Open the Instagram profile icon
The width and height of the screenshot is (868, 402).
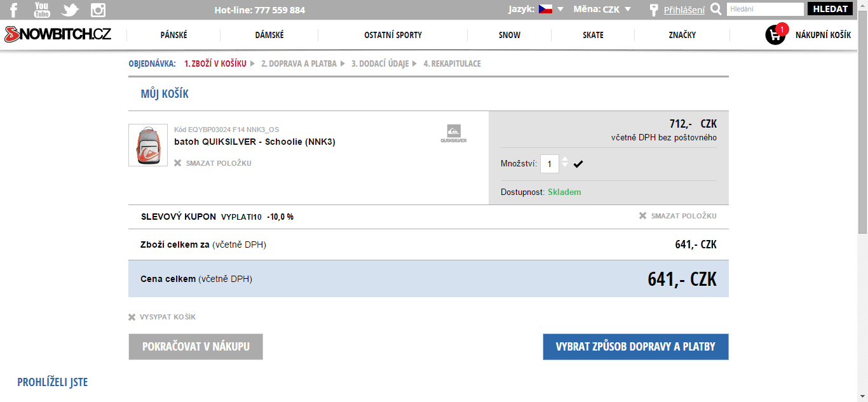click(98, 10)
